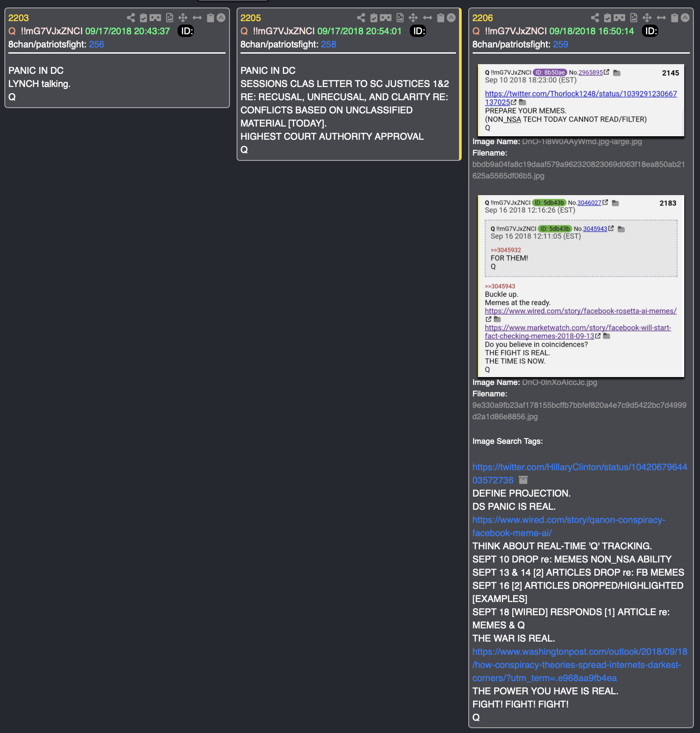Click clipboard-check icon on post 2205
This screenshot has width=700, height=733.
click(x=374, y=18)
